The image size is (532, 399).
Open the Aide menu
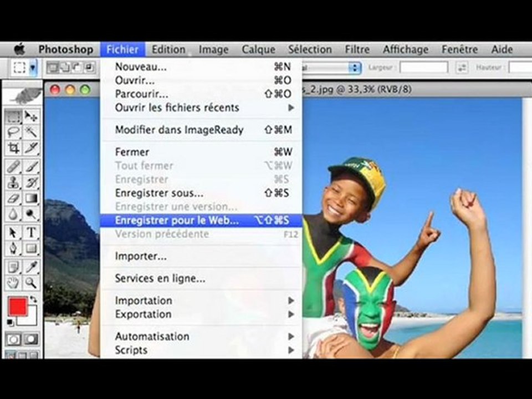pos(502,49)
